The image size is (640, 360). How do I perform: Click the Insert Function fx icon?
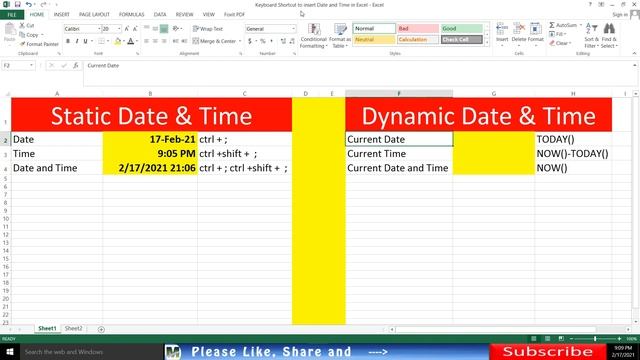coord(76,66)
